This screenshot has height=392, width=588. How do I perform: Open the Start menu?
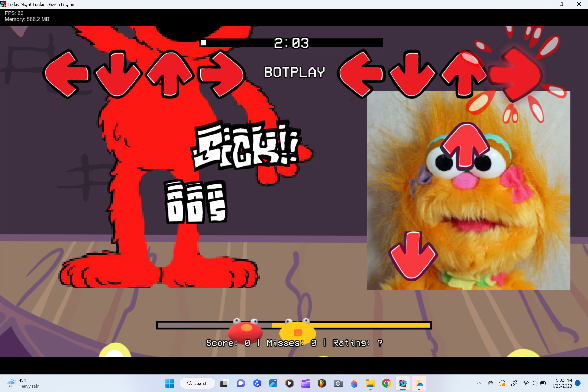coord(170,383)
